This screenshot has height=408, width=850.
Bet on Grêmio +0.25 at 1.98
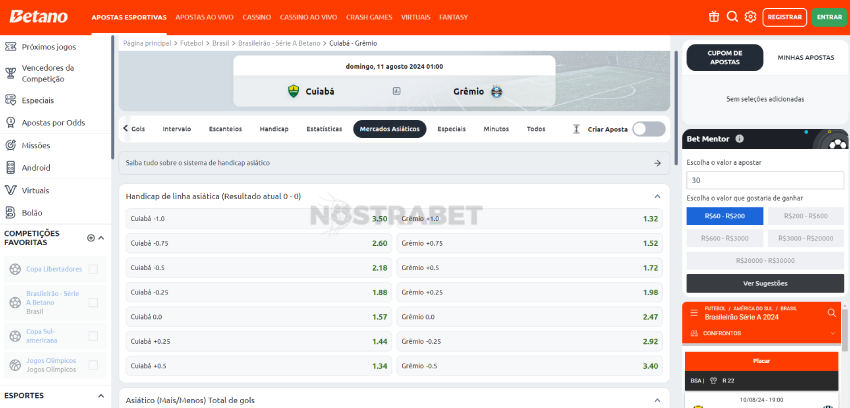tap(530, 292)
